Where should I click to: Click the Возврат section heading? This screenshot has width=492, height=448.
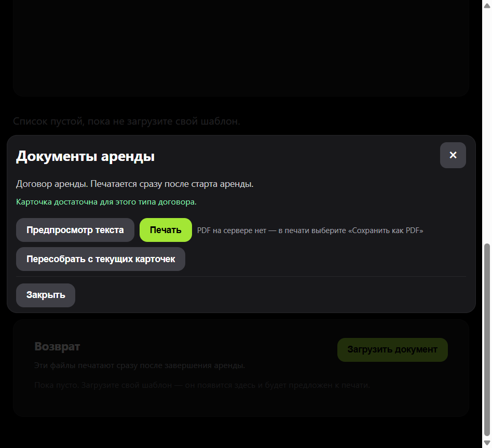coord(57,346)
